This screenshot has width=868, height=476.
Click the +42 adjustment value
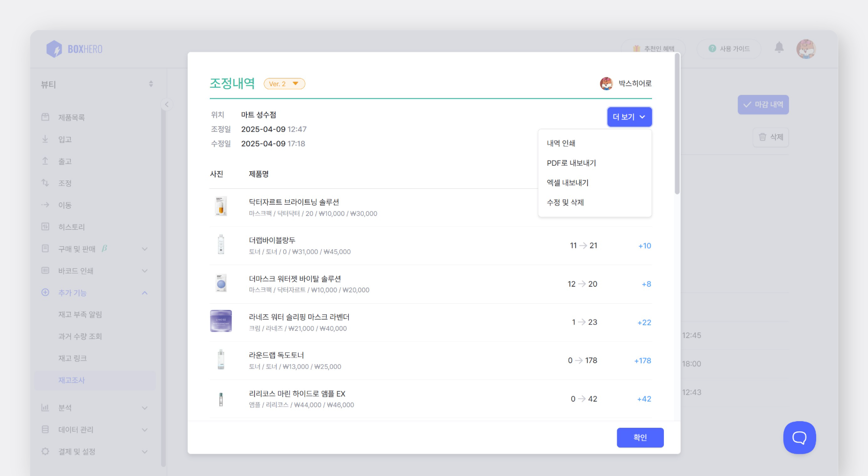[x=644, y=399]
